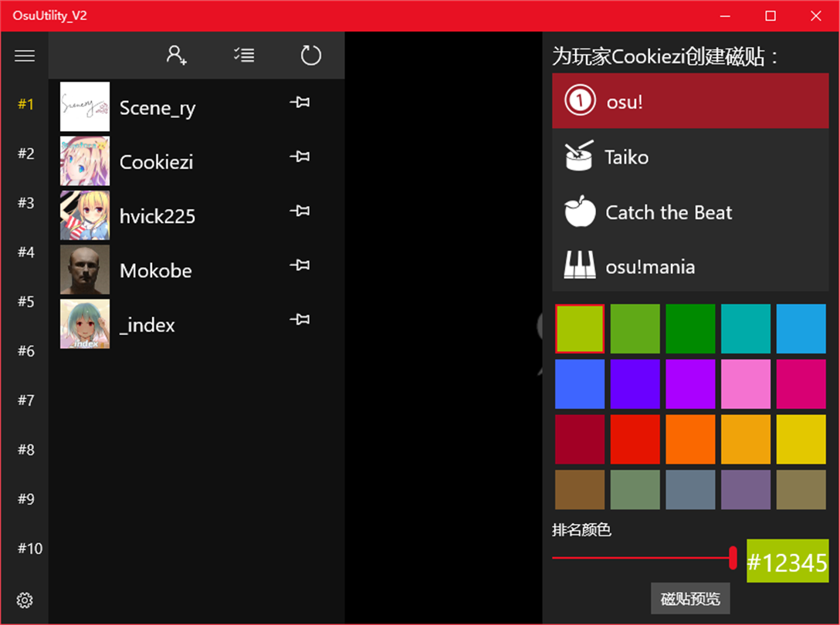Click rank label #3 in sidebar

25,203
